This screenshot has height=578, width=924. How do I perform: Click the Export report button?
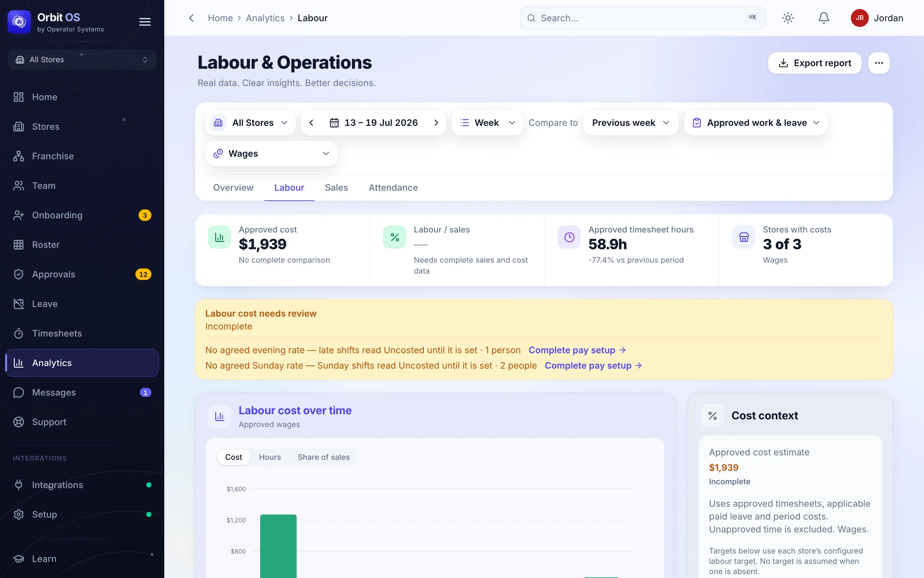tap(815, 63)
